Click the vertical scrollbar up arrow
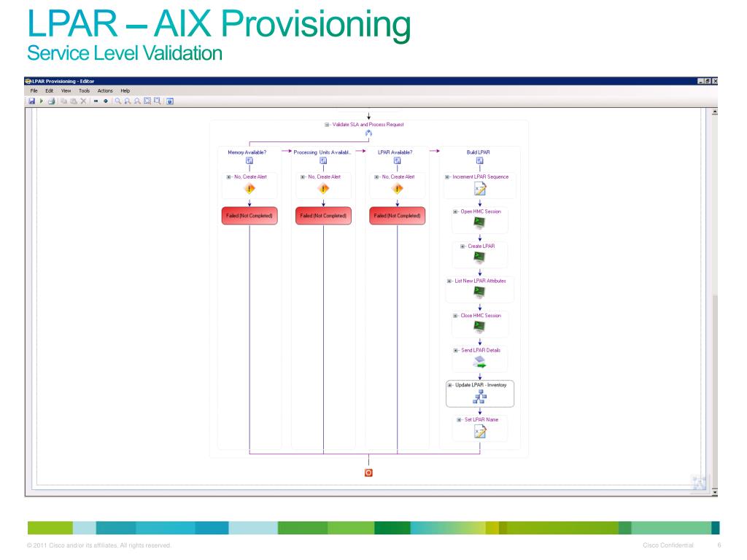Viewport: 747px width, 560px height. [714, 112]
